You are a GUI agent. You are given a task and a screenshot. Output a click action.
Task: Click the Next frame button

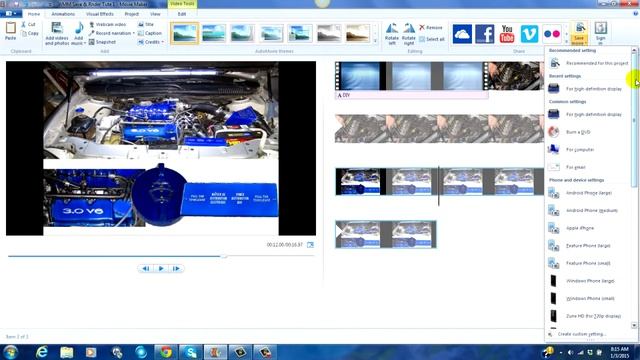pyautogui.click(x=176, y=269)
